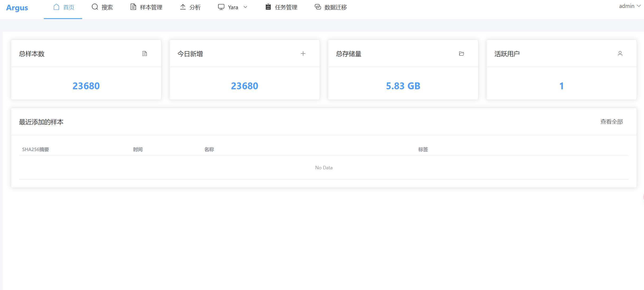
Task: Open the 首页 home tab
Action: 64,7
